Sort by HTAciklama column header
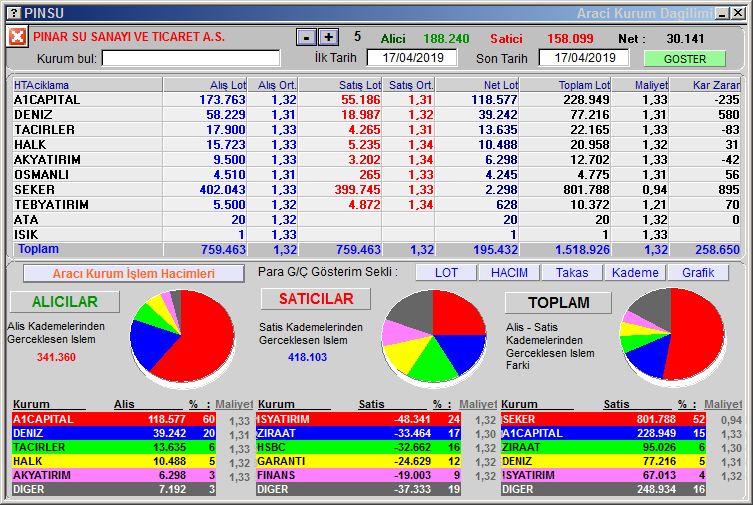This screenshot has height=505, width=753. pos(88,85)
